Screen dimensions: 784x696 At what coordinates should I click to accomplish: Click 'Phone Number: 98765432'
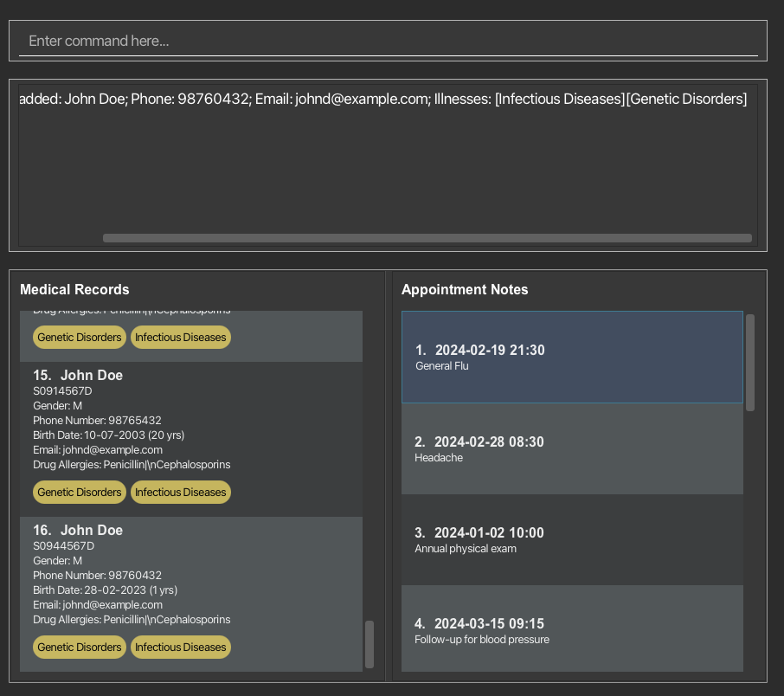[x=97, y=421]
